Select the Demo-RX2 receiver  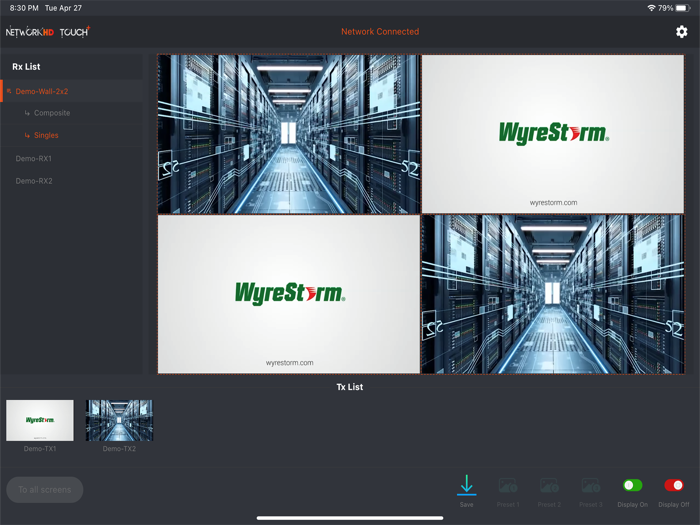pos(34,181)
